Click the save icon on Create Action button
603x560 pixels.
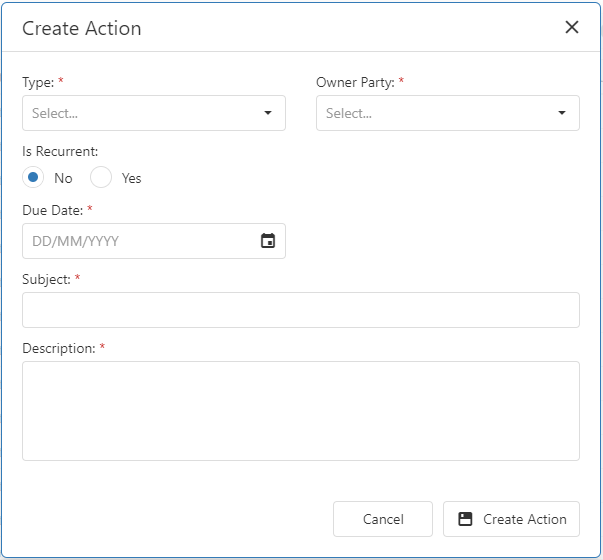point(465,519)
